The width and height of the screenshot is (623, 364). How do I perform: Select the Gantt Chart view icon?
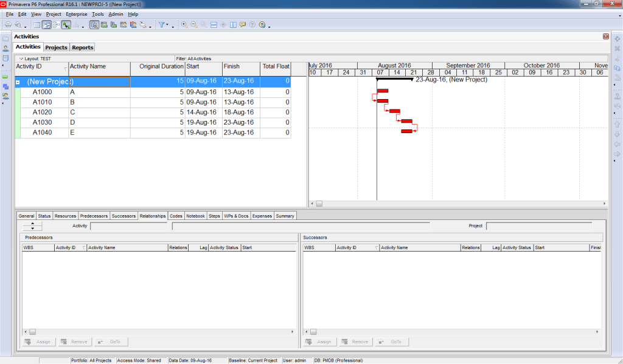pyautogui.click(x=47, y=25)
